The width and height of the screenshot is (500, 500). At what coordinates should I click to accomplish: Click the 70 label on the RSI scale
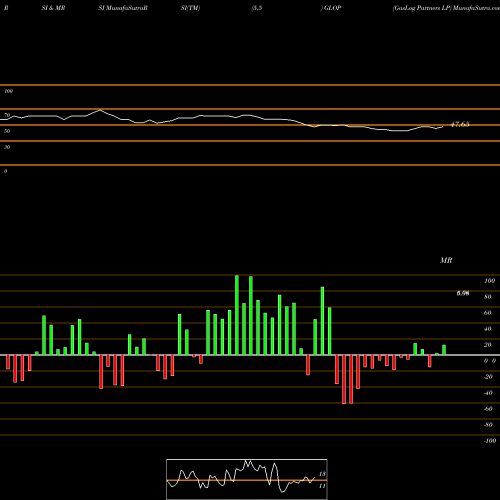tap(7, 115)
